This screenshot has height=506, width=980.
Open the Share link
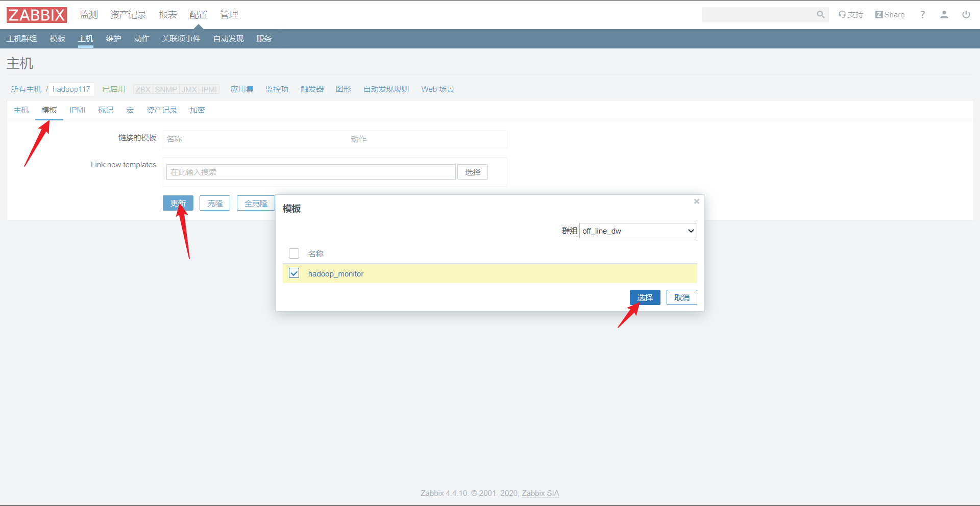(x=890, y=15)
